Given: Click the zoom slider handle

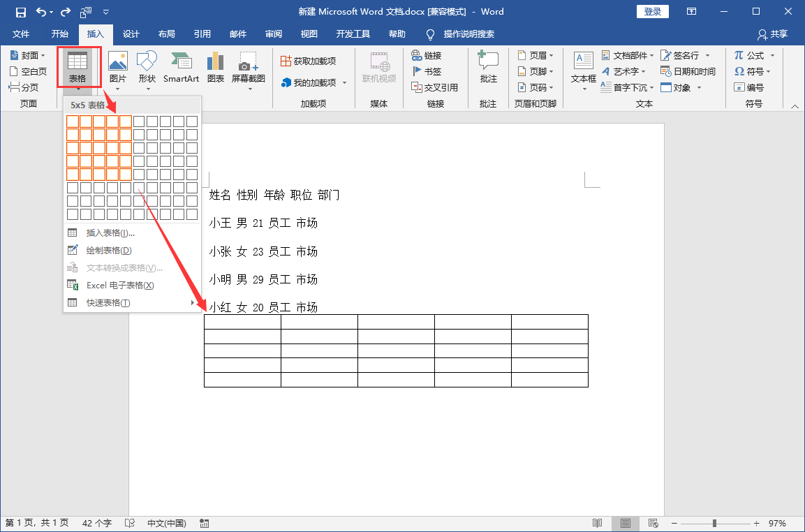Looking at the screenshot, I should coord(714,523).
